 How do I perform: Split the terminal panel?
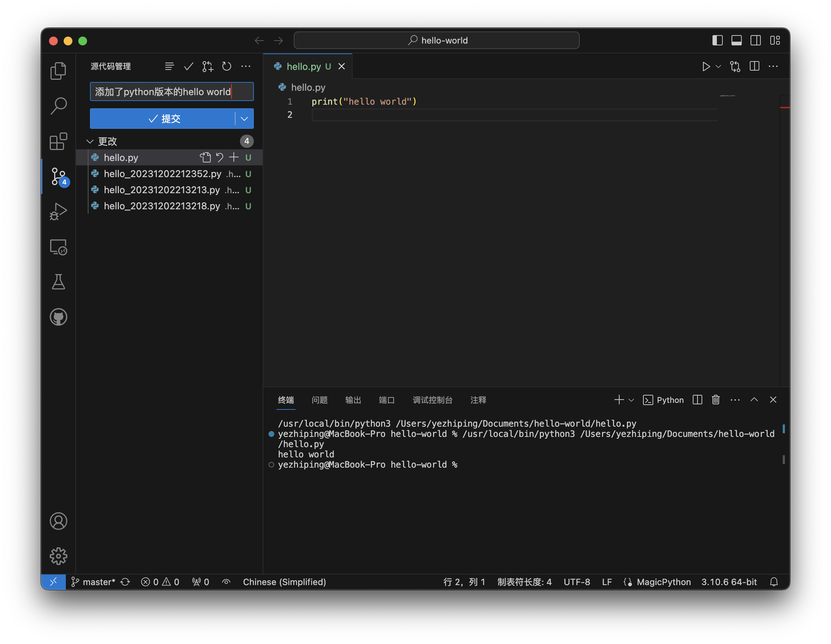[x=697, y=400]
